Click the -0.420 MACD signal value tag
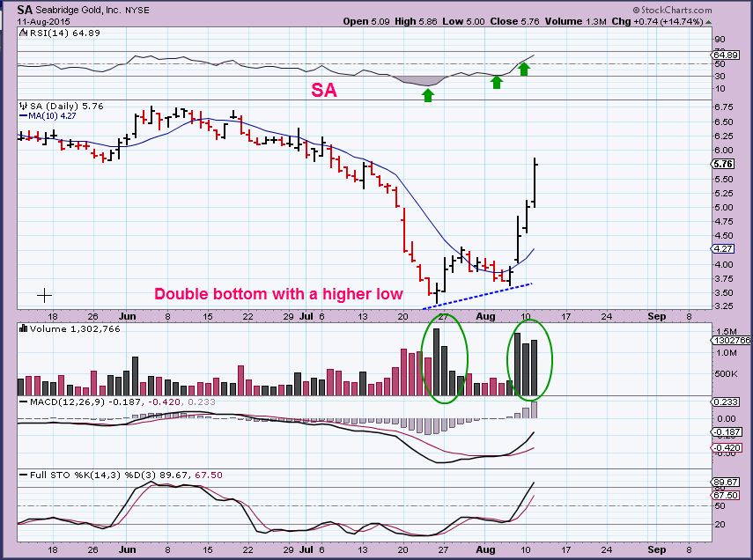Screen dimensions: 753x560 pyautogui.click(x=727, y=447)
